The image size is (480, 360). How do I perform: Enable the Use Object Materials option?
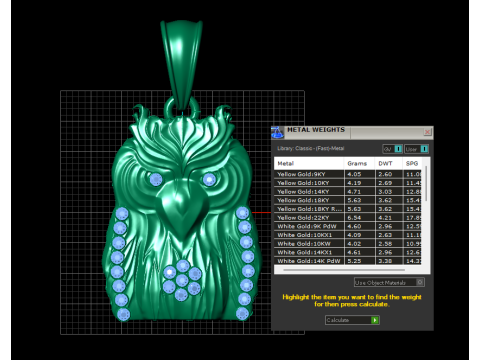[x=389, y=282]
